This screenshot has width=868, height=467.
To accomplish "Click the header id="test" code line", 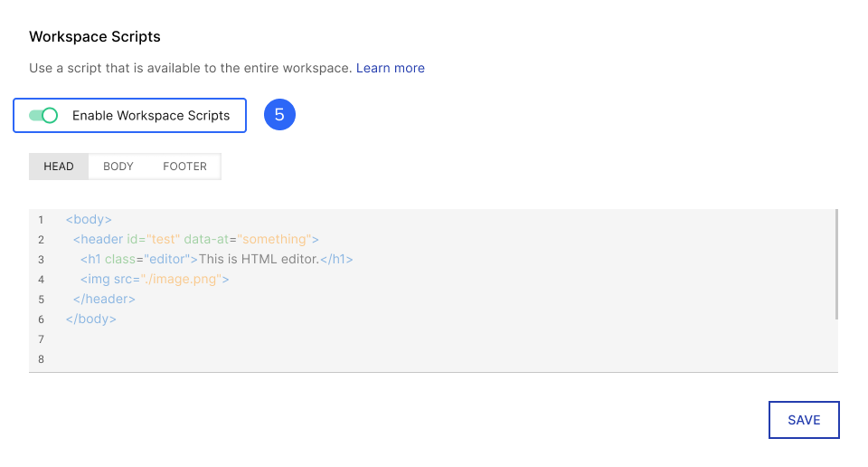I will click(x=196, y=239).
